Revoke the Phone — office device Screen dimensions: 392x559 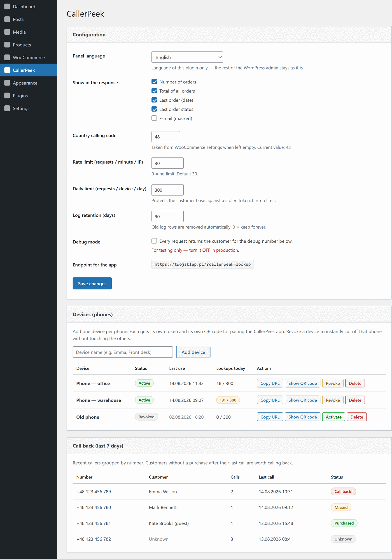point(333,383)
